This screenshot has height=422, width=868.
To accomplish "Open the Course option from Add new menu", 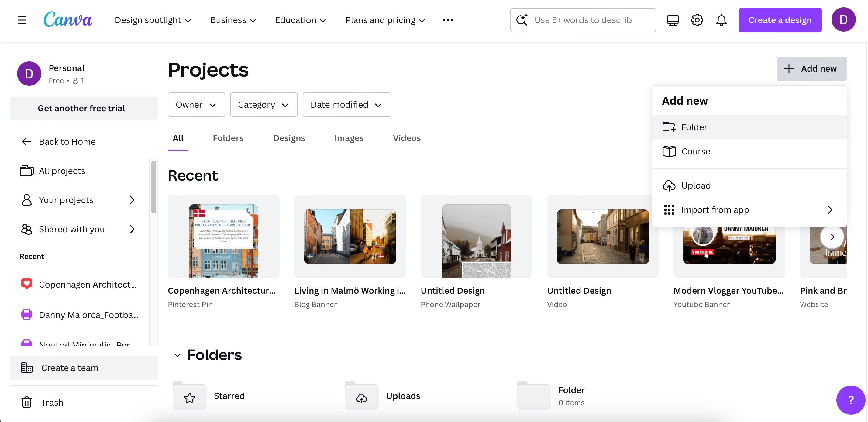I will point(696,151).
